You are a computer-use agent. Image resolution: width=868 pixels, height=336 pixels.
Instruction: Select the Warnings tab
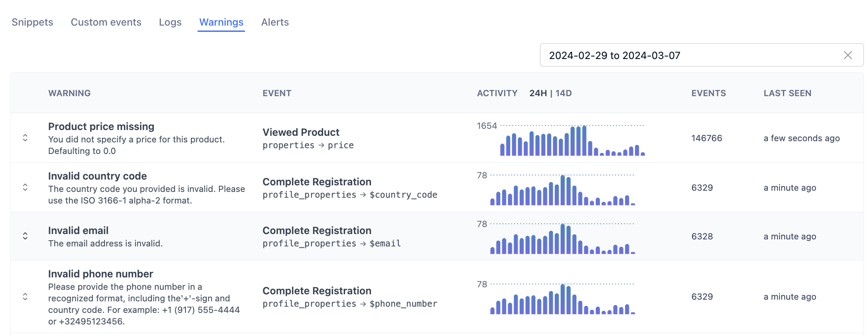point(221,22)
